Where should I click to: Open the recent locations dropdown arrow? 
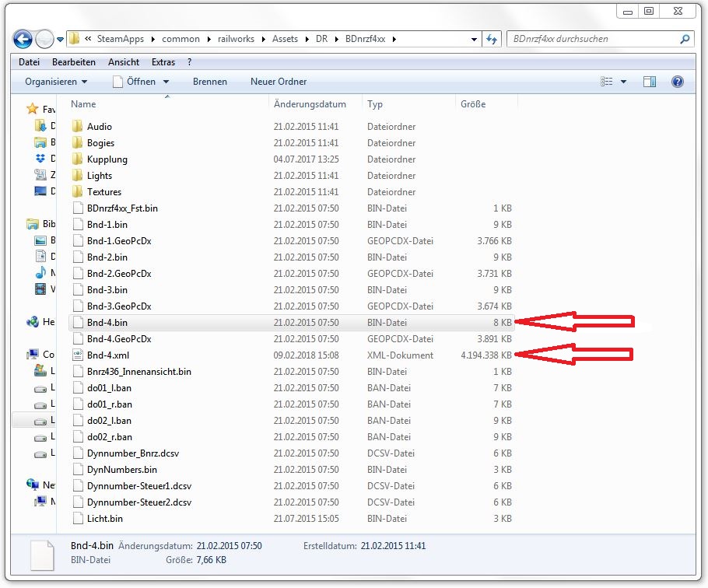60,40
